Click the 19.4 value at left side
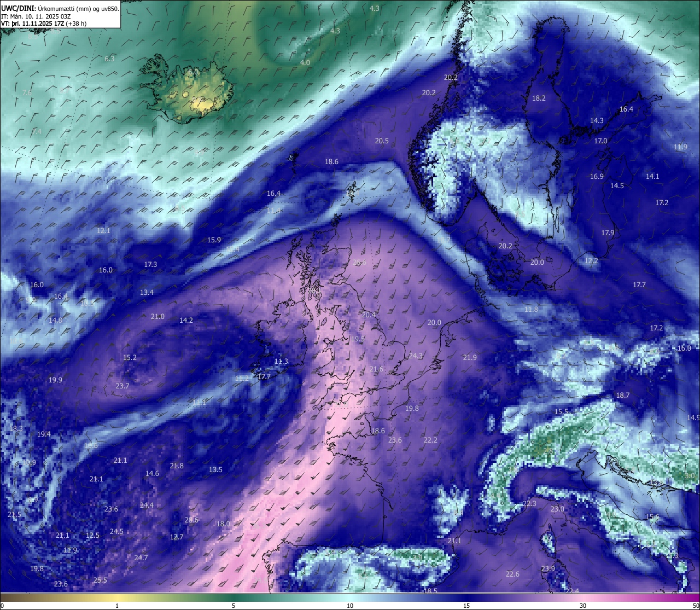Screen dimensions: 700x610 pos(44,434)
